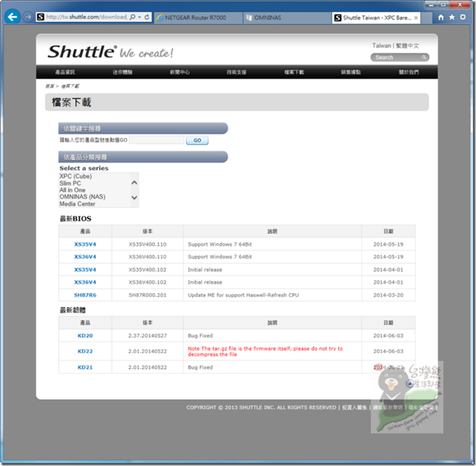This screenshot has width=476, height=466.
Task: Open the KD20 firmware link
Action: [x=85, y=336]
